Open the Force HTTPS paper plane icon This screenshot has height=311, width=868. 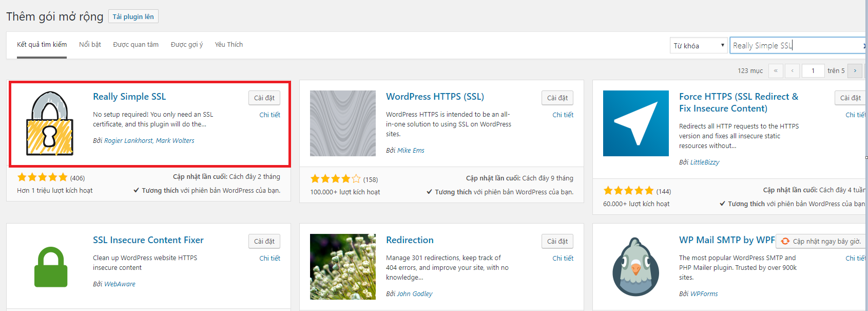[636, 123]
